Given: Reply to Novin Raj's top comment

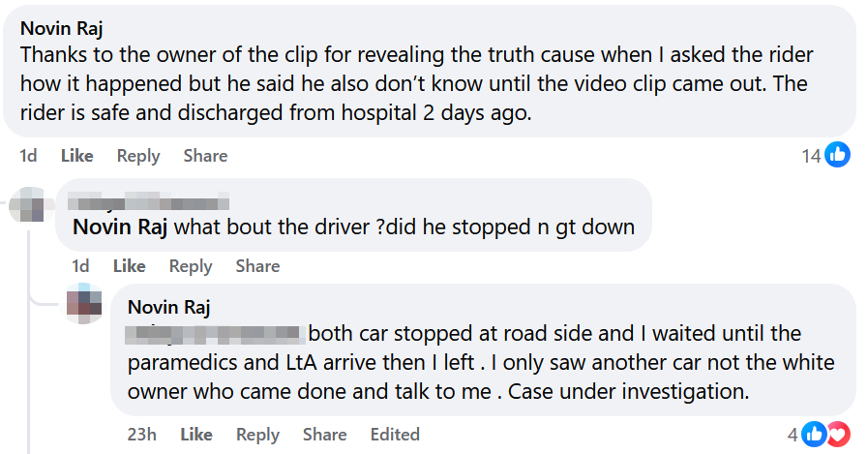Looking at the screenshot, I should coord(138,156).
